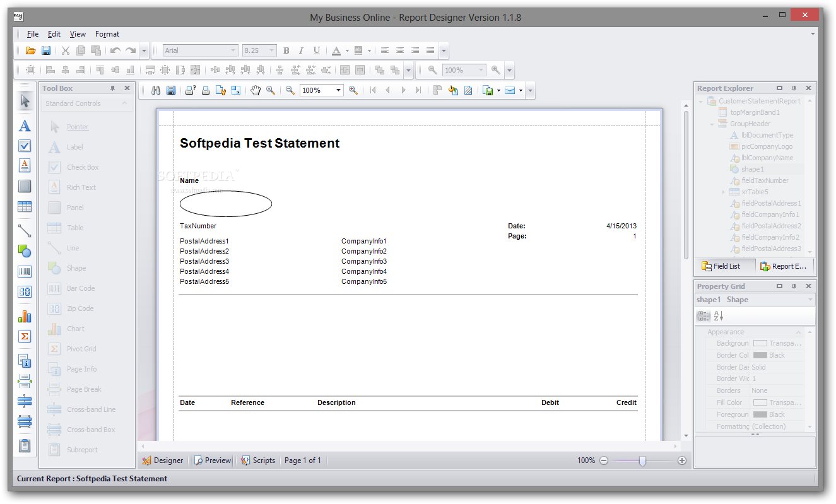Open the View menu
836x504 pixels.
78,34
